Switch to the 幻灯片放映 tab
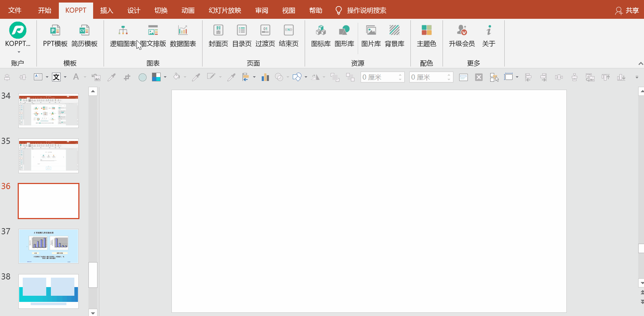 [x=225, y=10]
